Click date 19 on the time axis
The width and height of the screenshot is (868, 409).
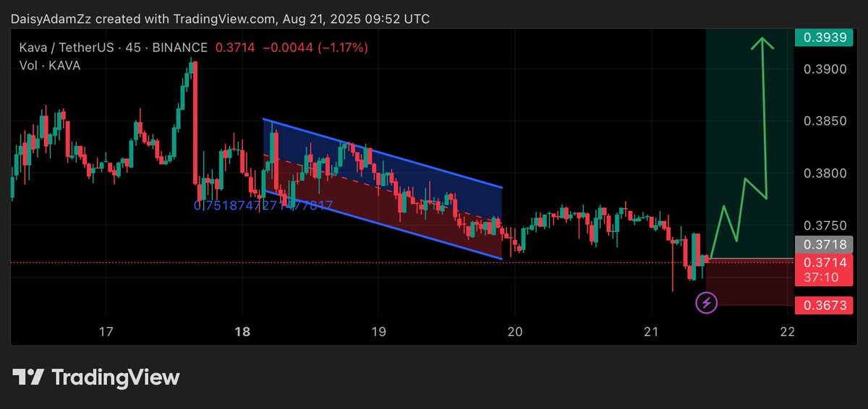pyautogui.click(x=378, y=332)
